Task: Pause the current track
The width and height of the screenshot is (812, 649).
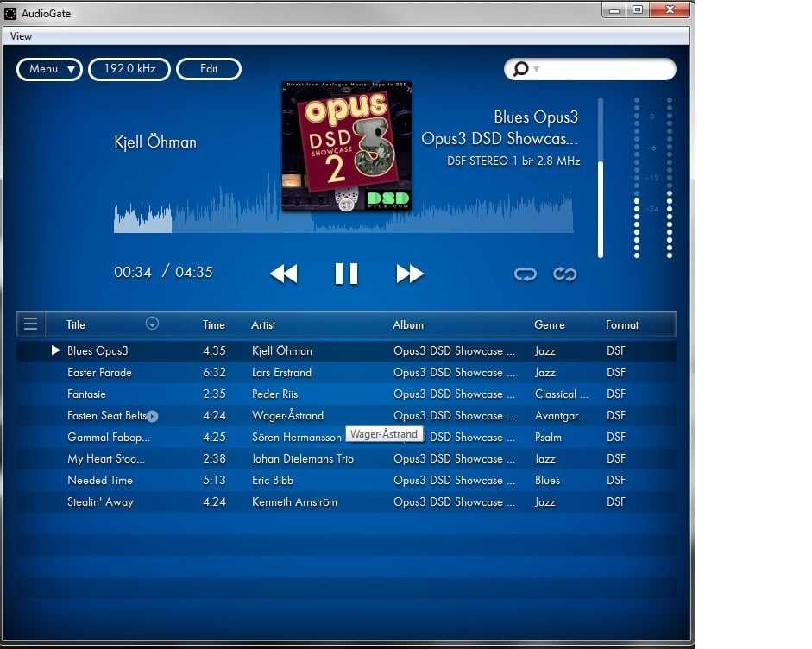Action: [346, 274]
